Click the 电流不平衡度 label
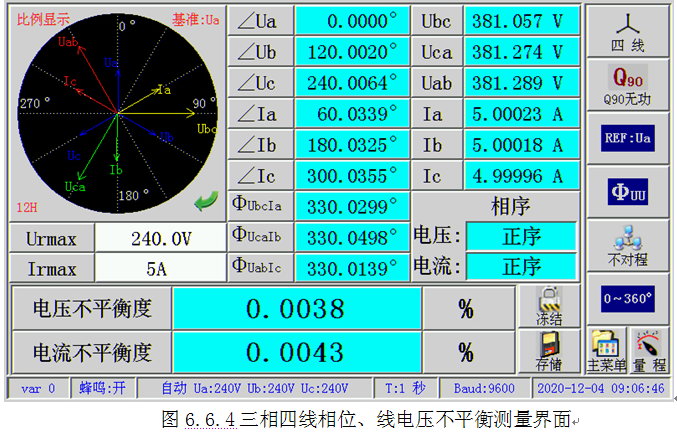 tap(92, 352)
